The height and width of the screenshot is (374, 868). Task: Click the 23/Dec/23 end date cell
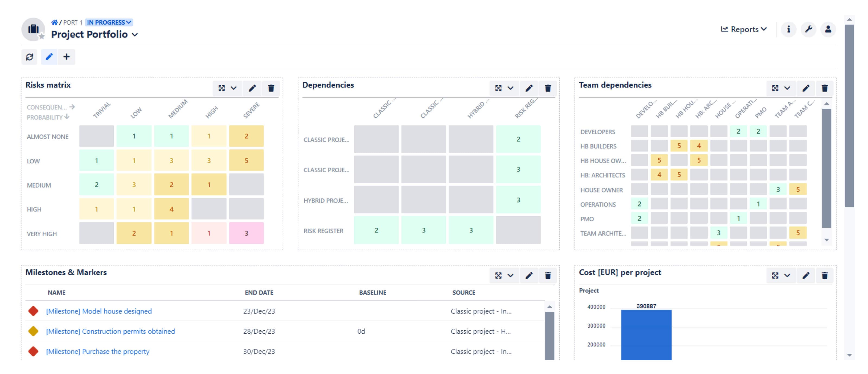(x=259, y=311)
